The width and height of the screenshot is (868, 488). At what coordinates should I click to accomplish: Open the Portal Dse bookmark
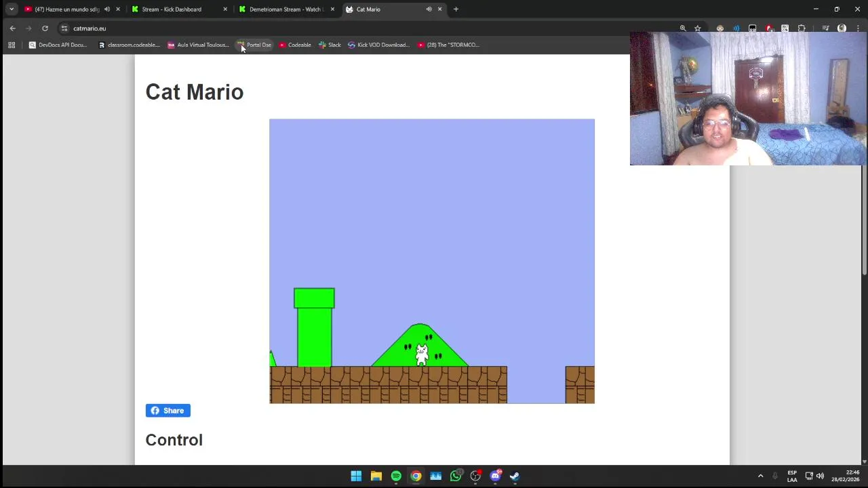tap(254, 45)
